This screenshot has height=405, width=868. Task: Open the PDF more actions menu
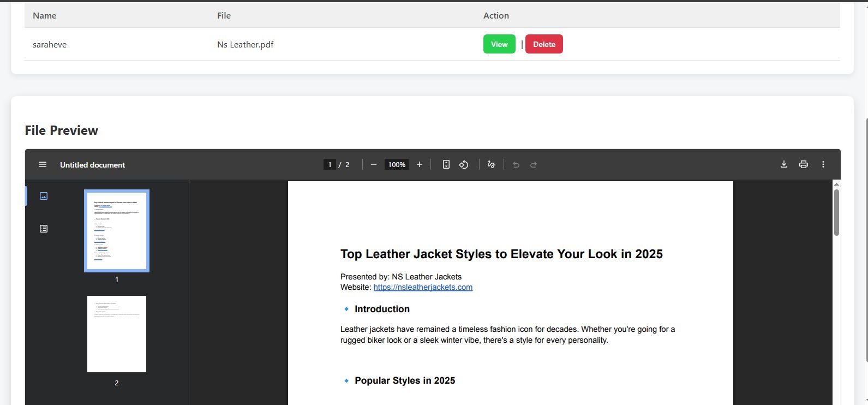(x=823, y=165)
